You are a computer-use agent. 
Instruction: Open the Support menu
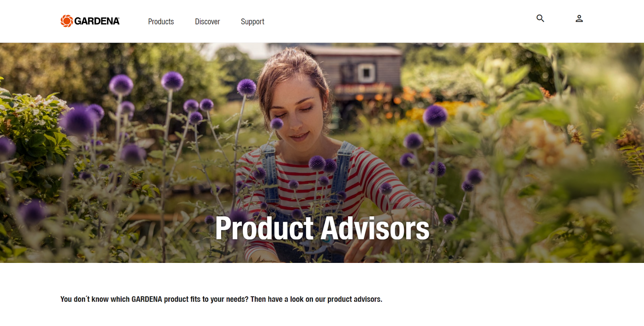tap(252, 22)
